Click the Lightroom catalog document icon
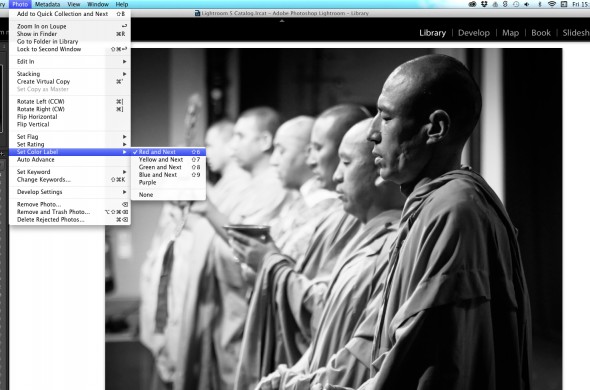Screen dimensions: 590x390 click(x=197, y=13)
